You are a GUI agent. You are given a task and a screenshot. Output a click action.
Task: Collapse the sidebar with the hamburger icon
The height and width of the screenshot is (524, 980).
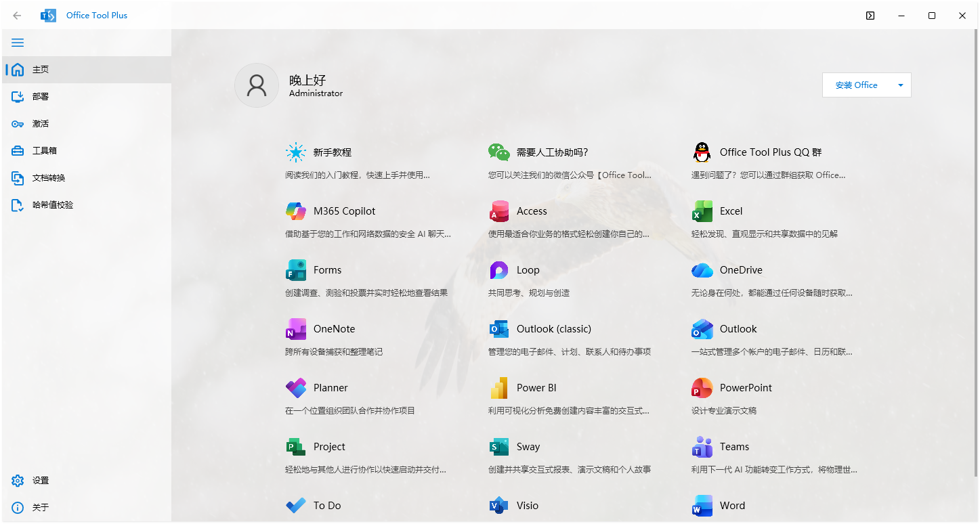[18, 42]
